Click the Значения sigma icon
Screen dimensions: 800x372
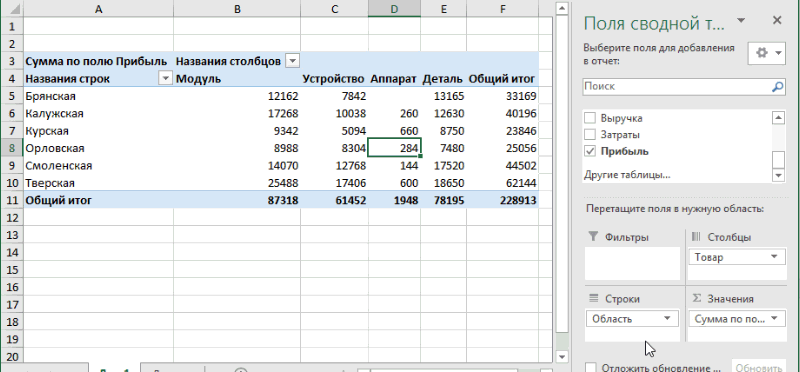(695, 299)
